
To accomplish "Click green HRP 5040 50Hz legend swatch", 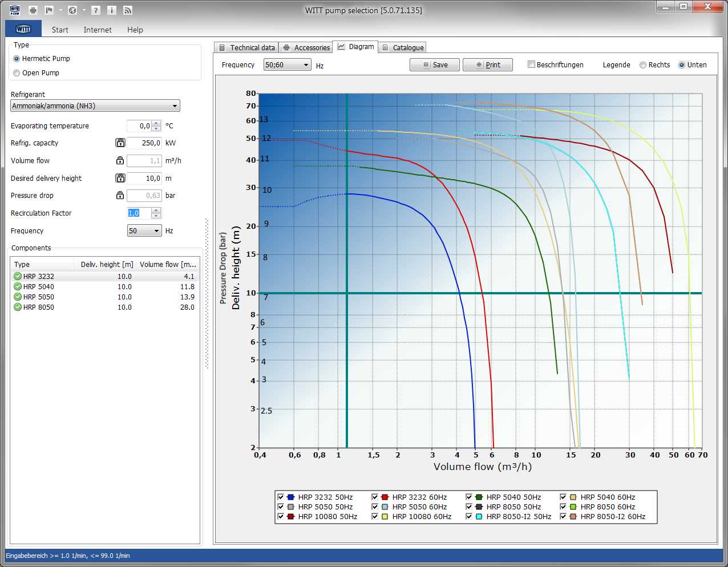I will click(479, 497).
